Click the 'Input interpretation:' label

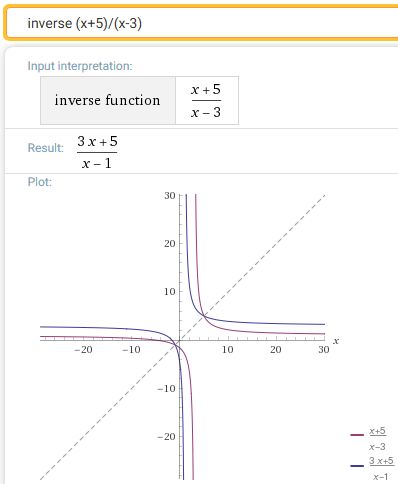[x=80, y=66]
